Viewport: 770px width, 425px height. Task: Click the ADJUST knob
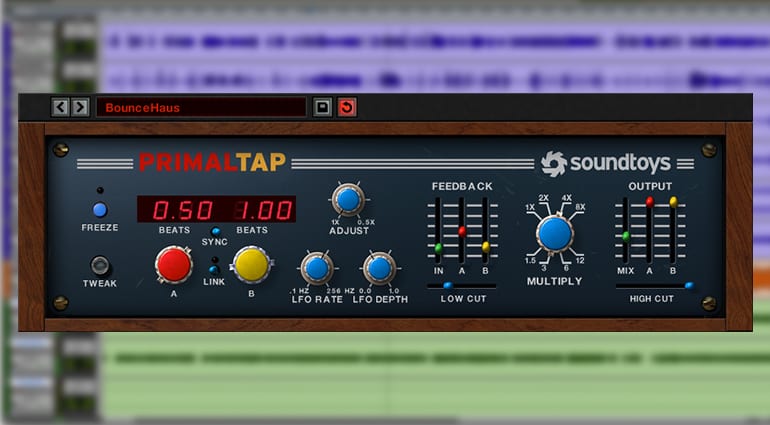pyautogui.click(x=348, y=199)
